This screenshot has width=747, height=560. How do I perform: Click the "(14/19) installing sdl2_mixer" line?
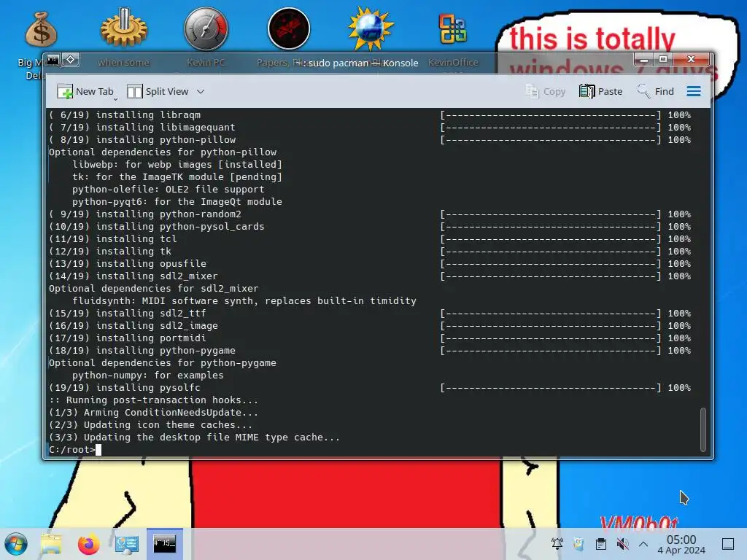tap(133, 276)
